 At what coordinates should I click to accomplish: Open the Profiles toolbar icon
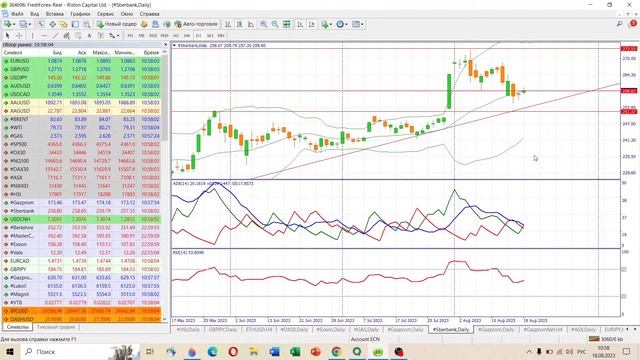click(23, 24)
